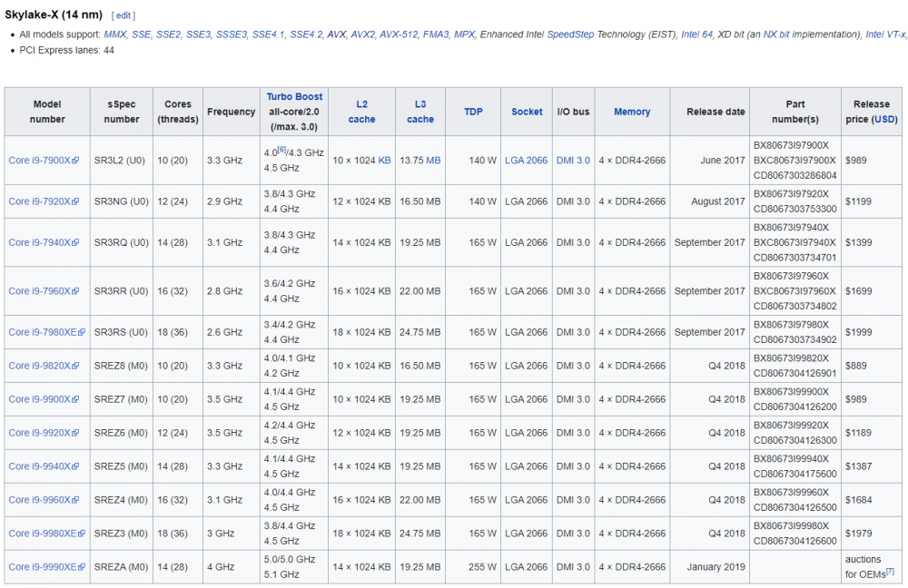Click external link icon beside Core i9-9990XE
The height and width of the screenshot is (588, 908).
point(81,567)
